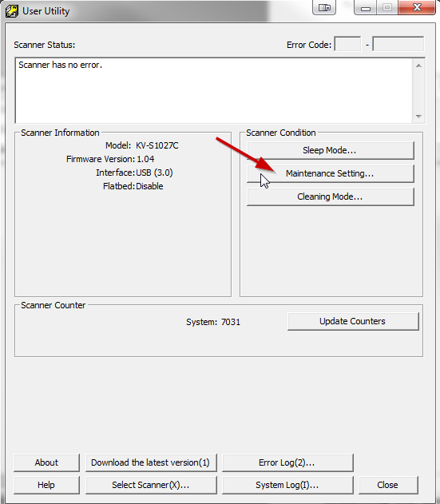Viewport: 440px width, 504px height.
Task: Click the Scanner Status label
Action: tap(45, 45)
